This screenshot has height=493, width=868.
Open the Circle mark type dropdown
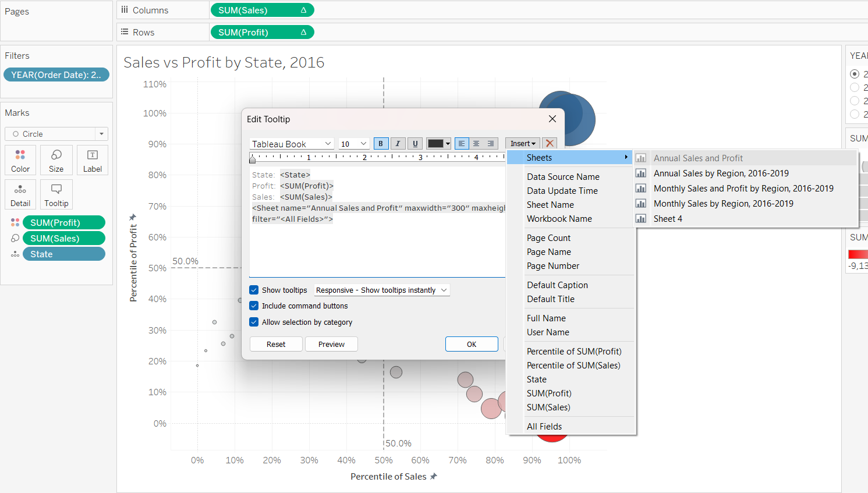tap(56, 134)
